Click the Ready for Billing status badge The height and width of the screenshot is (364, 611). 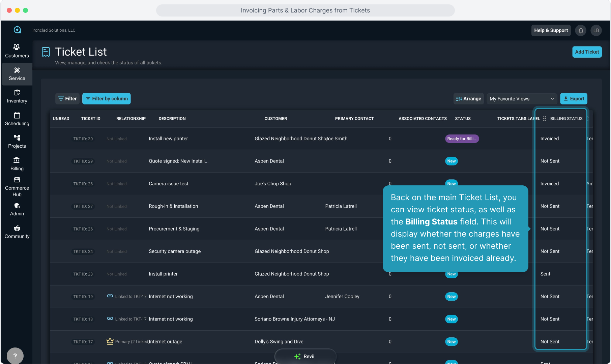462,139
